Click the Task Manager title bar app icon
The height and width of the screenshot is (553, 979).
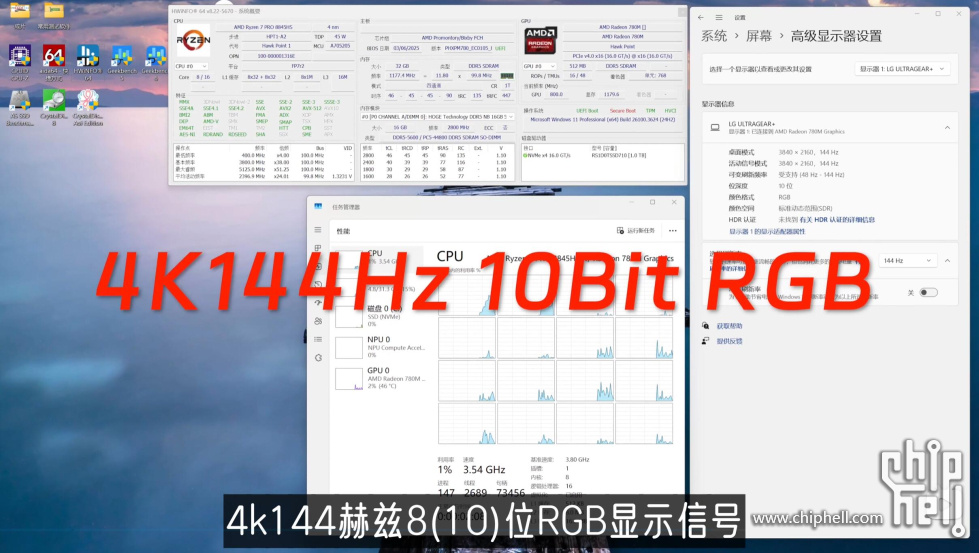click(x=318, y=206)
